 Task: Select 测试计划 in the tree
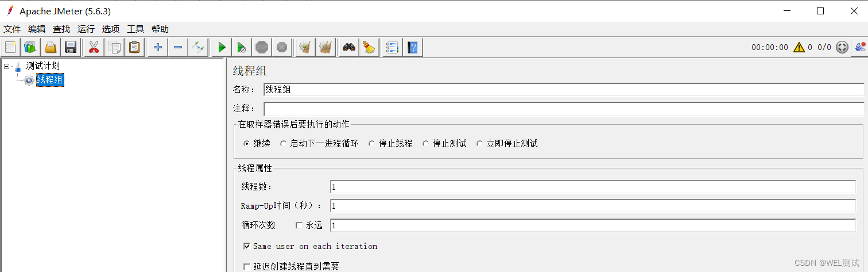coord(42,66)
